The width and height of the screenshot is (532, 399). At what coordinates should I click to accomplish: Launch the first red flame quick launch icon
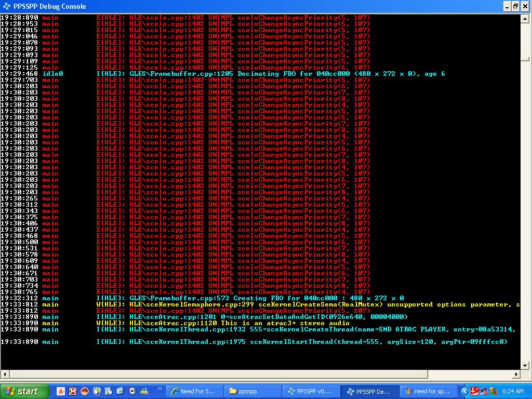pos(61,391)
